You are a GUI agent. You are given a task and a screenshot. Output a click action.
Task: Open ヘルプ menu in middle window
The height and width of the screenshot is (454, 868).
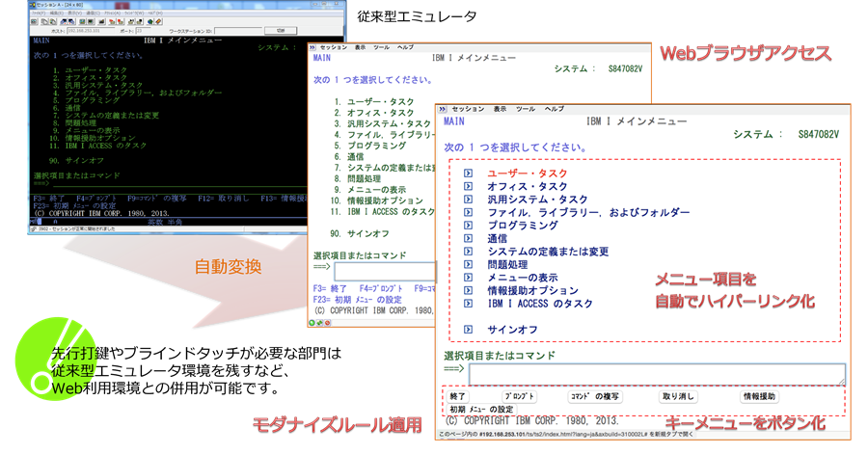point(405,47)
